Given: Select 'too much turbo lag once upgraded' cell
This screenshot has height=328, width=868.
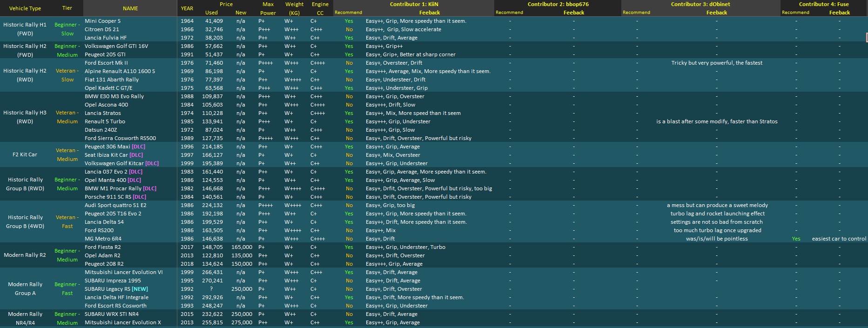Looking at the screenshot, I should (717, 230).
